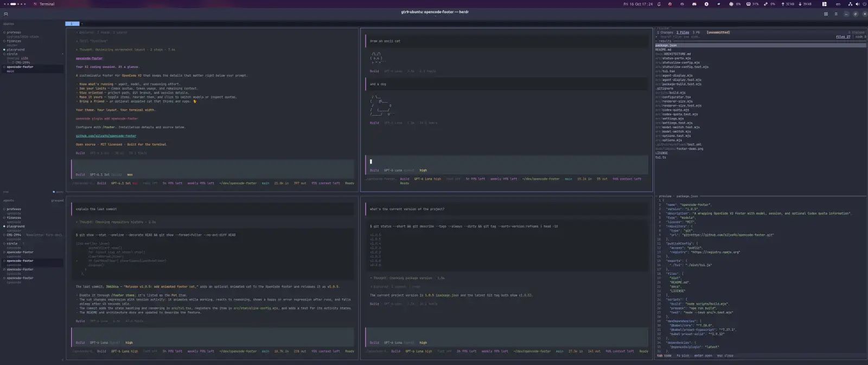Select docs/ARCHITECTURE.md in the results list

coord(673,54)
